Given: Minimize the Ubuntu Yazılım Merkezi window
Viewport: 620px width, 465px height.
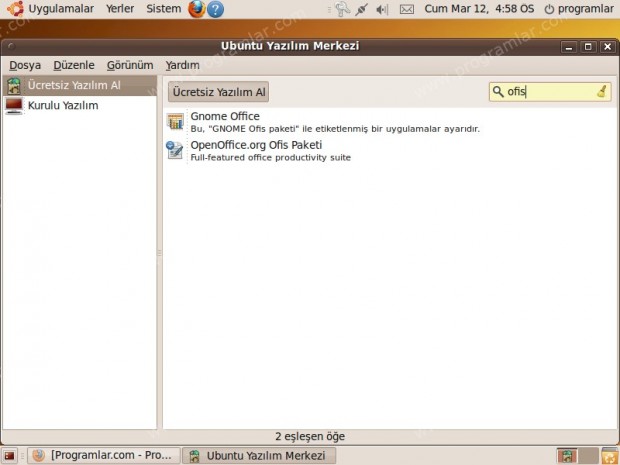Looking at the screenshot, I should click(x=569, y=47).
